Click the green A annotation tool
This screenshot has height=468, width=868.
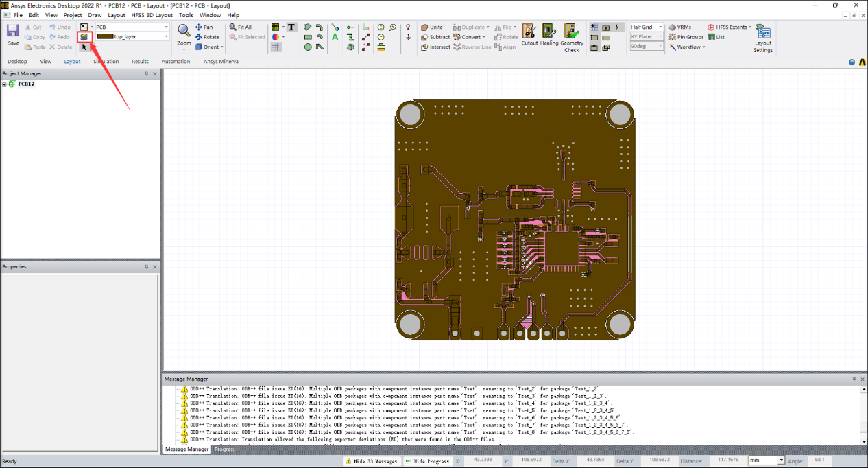[335, 37]
